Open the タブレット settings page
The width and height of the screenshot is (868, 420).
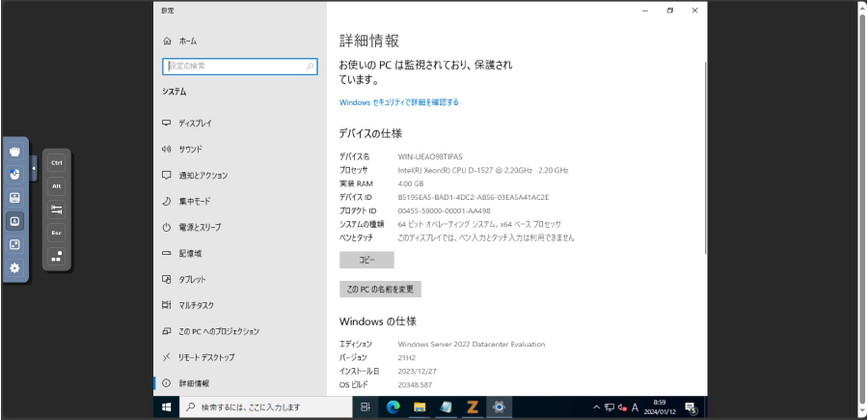pos(240,280)
